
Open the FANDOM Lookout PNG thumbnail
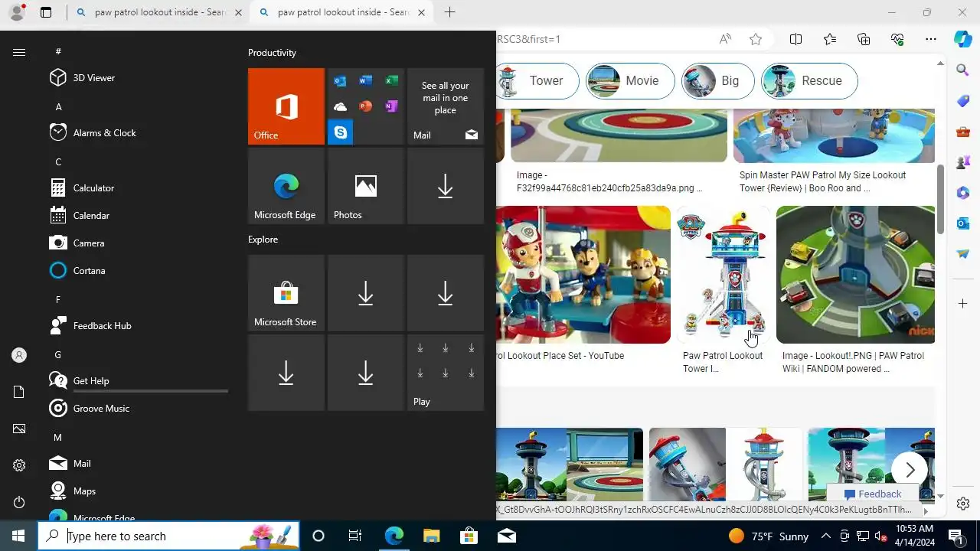(x=855, y=274)
